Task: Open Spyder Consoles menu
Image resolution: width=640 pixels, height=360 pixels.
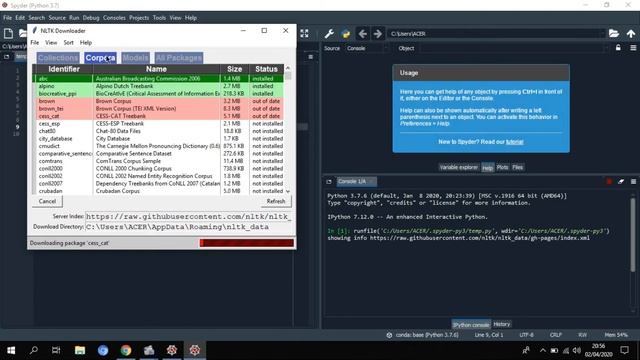Action: point(114,18)
